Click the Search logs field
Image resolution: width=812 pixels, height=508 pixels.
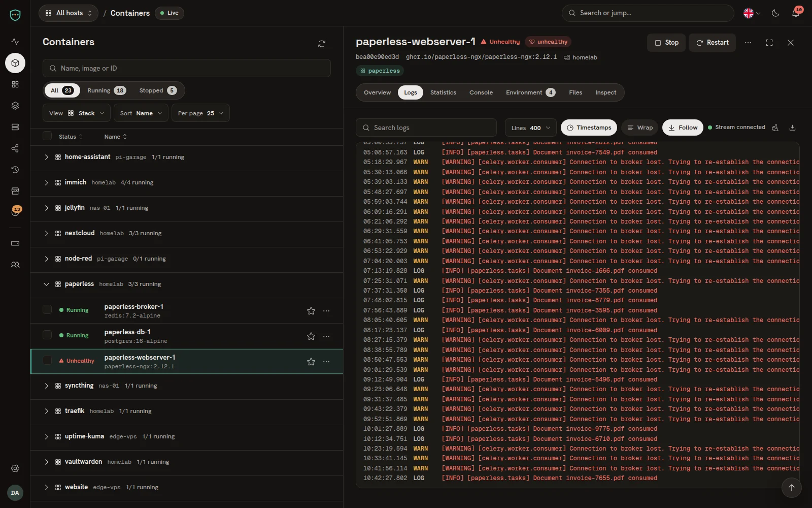(x=426, y=128)
